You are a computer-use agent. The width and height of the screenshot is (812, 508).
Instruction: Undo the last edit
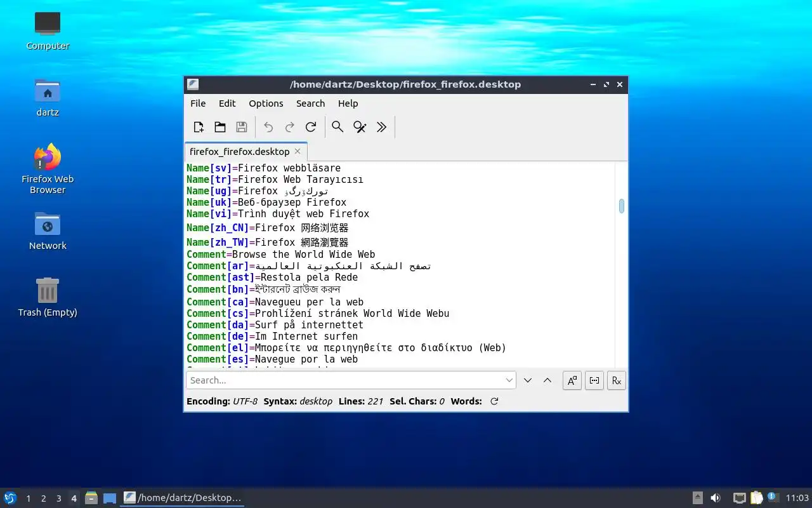pos(268,127)
